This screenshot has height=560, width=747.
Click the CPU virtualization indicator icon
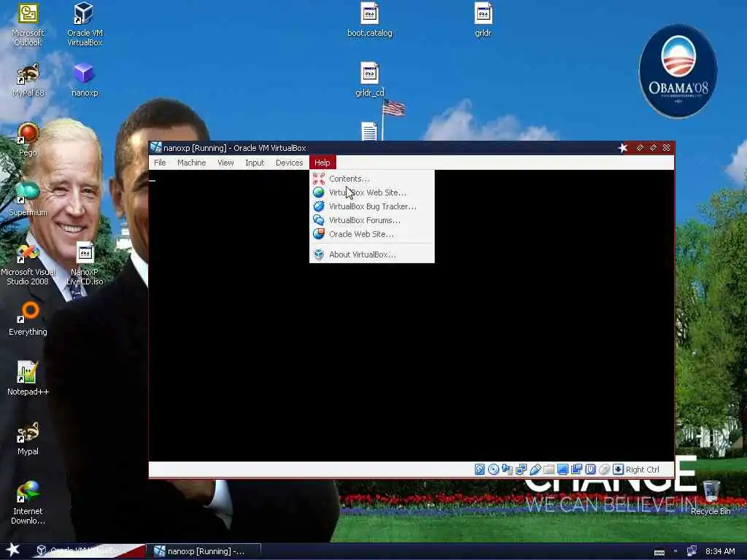(x=590, y=470)
